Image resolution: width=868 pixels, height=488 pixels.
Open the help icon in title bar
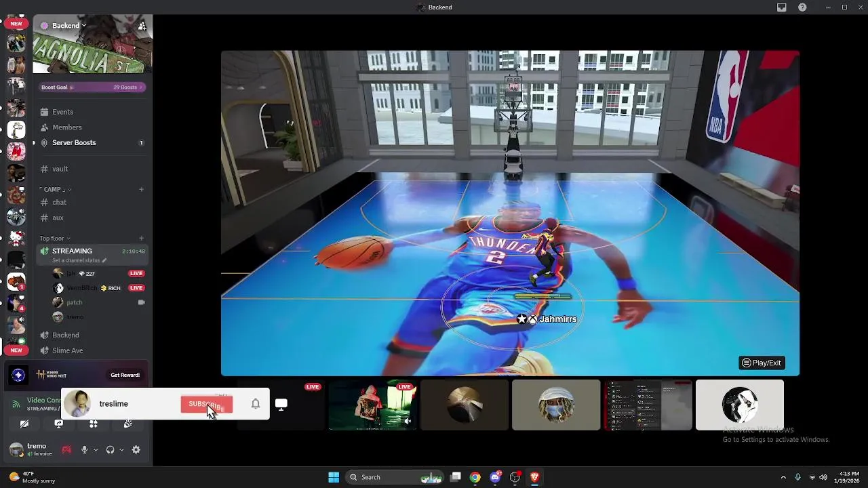803,7
